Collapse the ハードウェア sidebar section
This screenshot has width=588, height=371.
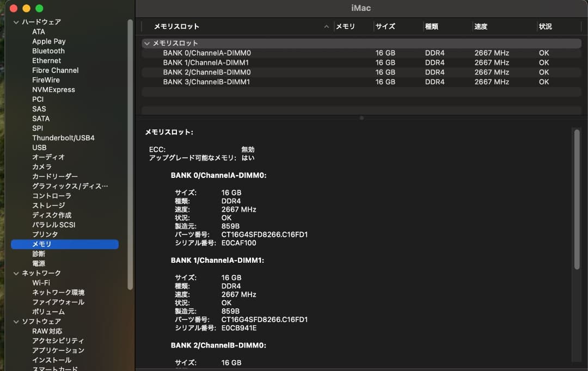(16, 22)
